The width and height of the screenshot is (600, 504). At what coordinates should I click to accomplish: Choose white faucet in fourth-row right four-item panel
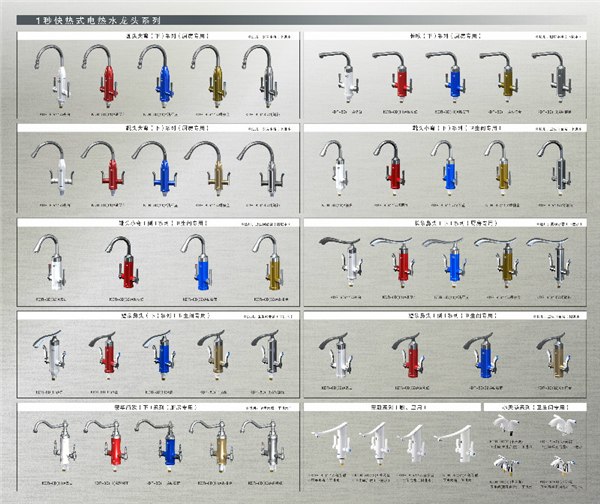pyautogui.click(x=336, y=356)
